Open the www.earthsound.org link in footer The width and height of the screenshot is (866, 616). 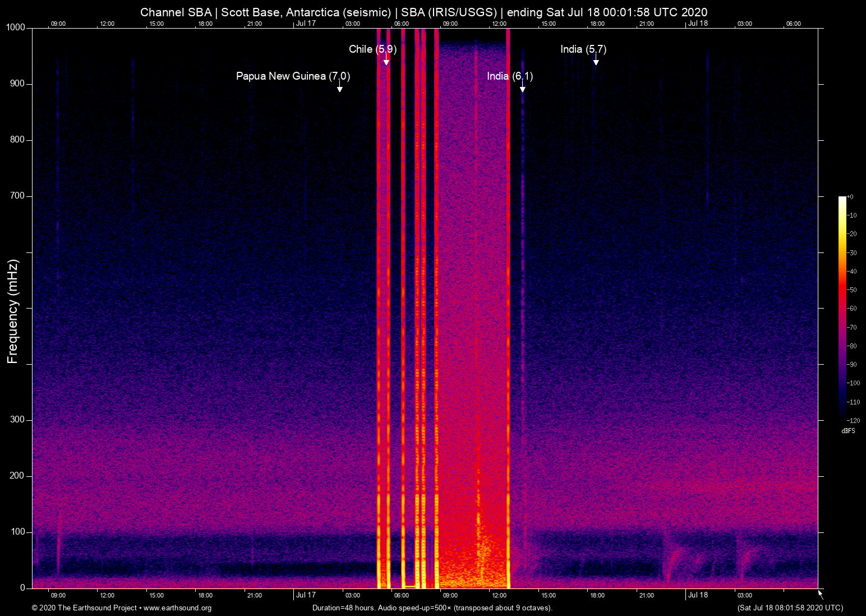pos(177,608)
